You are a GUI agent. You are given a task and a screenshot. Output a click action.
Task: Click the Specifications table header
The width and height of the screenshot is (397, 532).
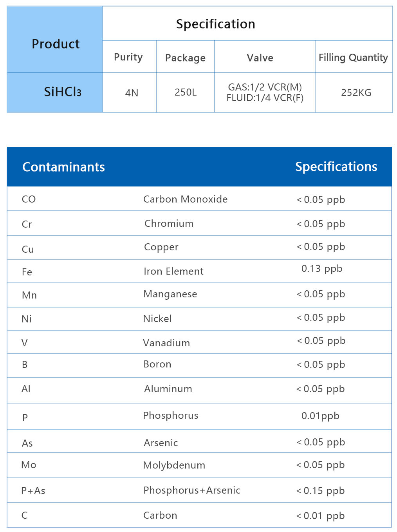point(336,166)
